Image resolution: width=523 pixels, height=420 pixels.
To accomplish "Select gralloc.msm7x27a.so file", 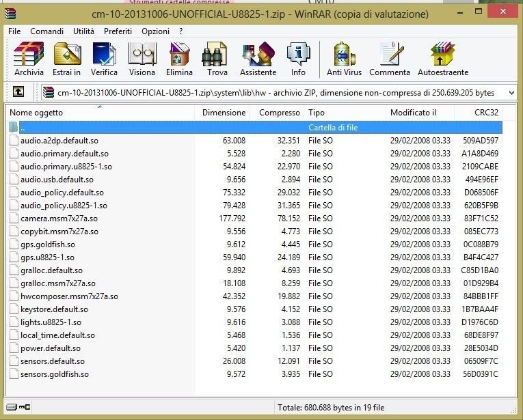I will [58, 283].
